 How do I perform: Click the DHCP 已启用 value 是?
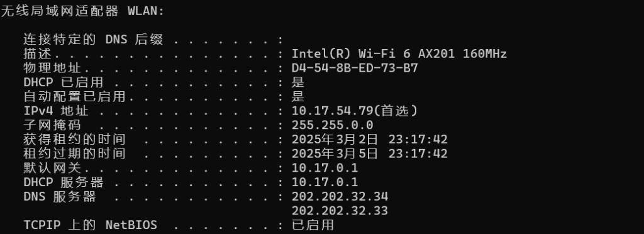[298, 82]
